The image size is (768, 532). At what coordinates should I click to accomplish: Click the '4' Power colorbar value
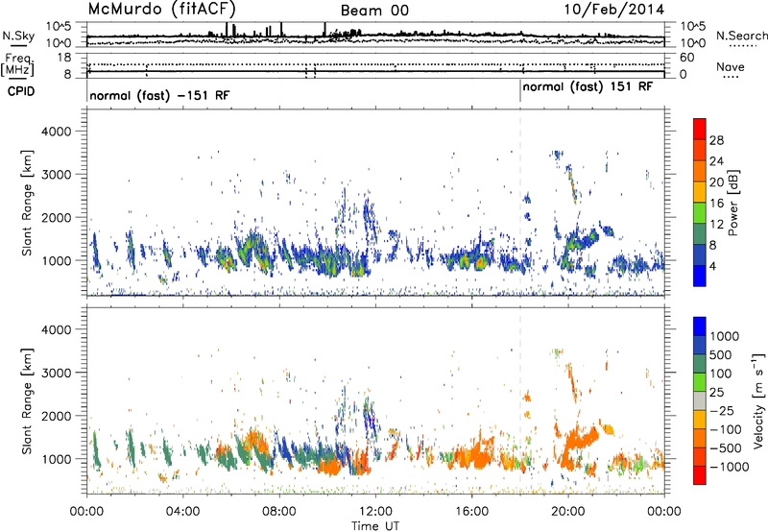coord(713,266)
